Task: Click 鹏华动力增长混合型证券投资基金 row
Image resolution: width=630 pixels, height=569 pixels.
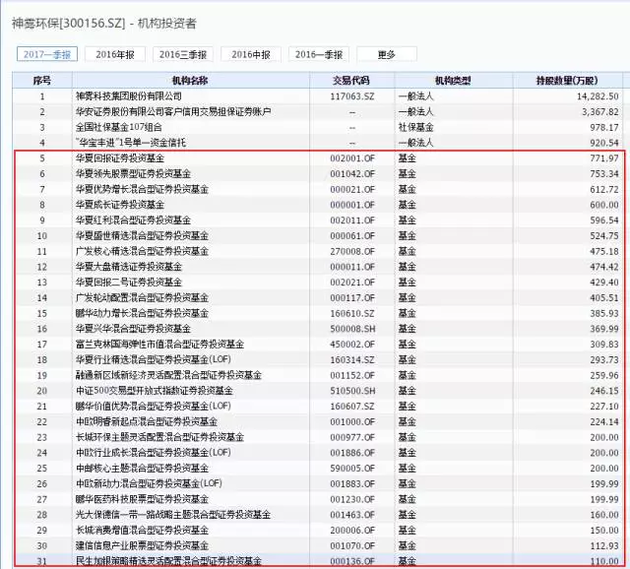Action: pyautogui.click(x=317, y=313)
